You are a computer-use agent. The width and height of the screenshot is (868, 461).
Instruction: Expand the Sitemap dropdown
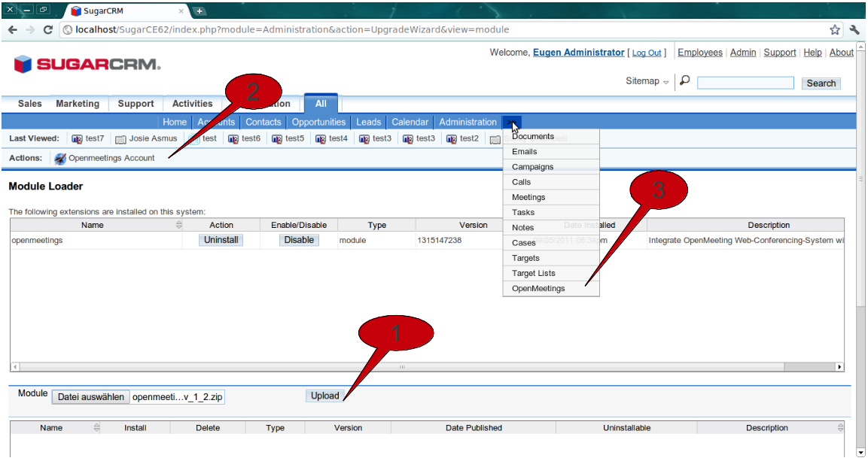click(647, 81)
